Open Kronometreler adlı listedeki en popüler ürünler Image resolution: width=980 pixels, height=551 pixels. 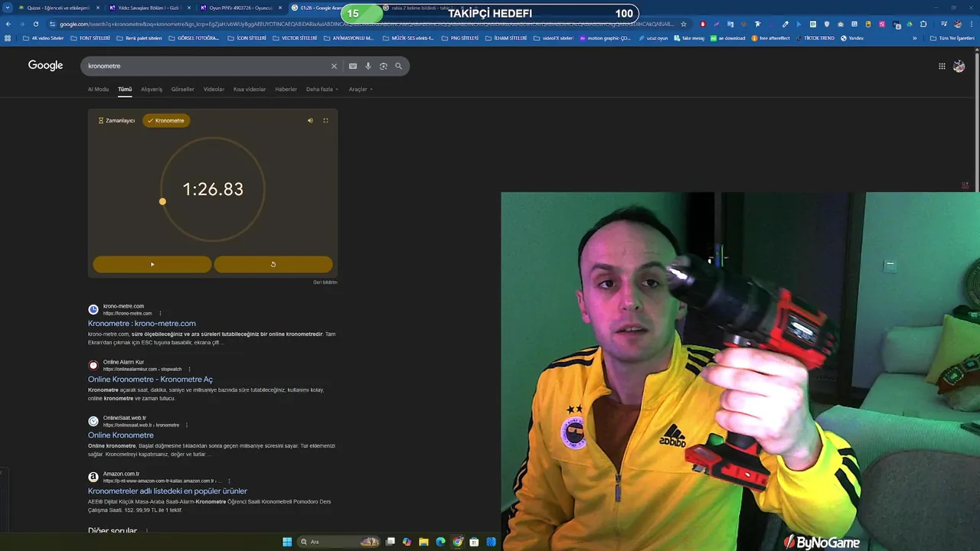[x=168, y=491]
